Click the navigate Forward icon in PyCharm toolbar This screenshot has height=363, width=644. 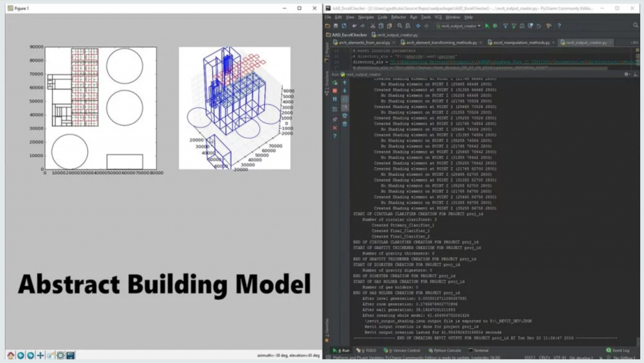[x=427, y=26]
